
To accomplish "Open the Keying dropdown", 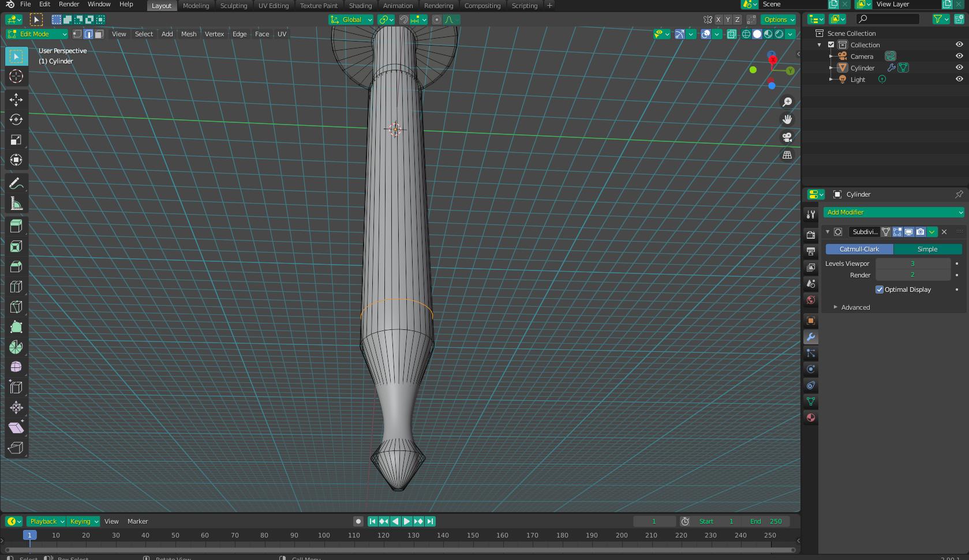I will click(x=84, y=521).
